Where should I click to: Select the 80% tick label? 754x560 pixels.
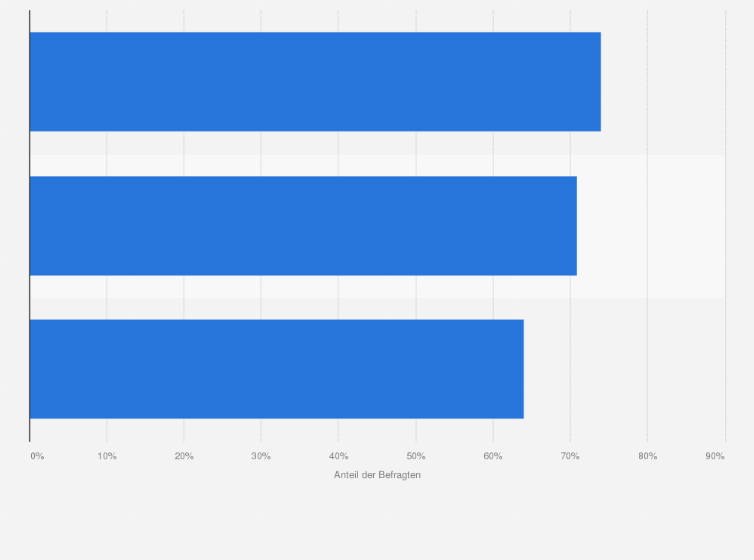point(648,456)
